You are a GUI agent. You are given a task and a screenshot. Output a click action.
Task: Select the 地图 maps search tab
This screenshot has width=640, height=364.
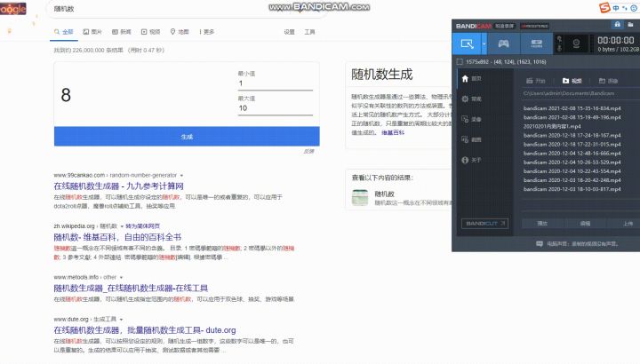point(180,32)
